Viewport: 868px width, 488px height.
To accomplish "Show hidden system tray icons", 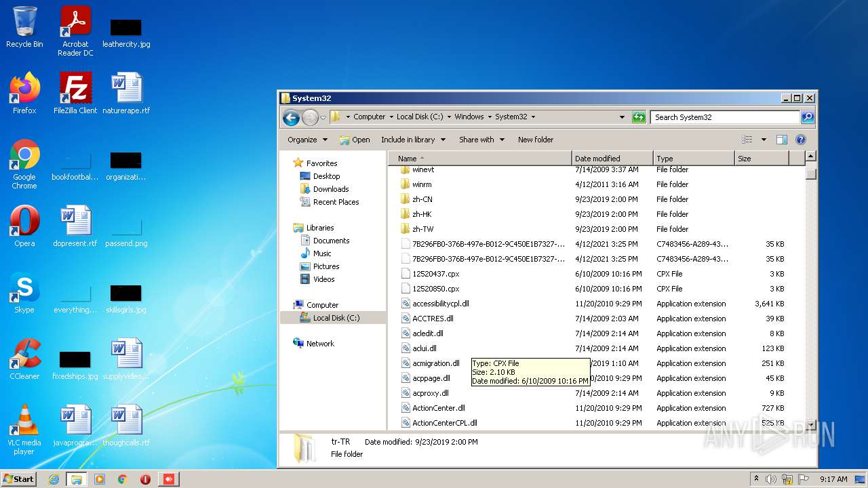I will tap(757, 479).
